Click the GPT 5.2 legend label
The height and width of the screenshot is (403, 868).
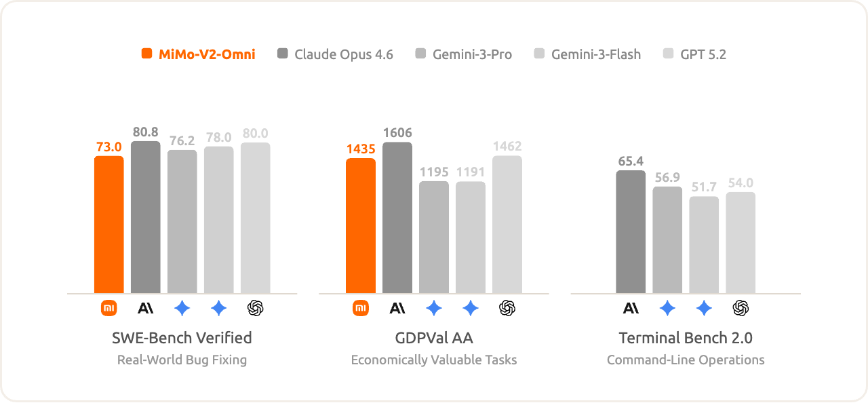click(x=703, y=54)
